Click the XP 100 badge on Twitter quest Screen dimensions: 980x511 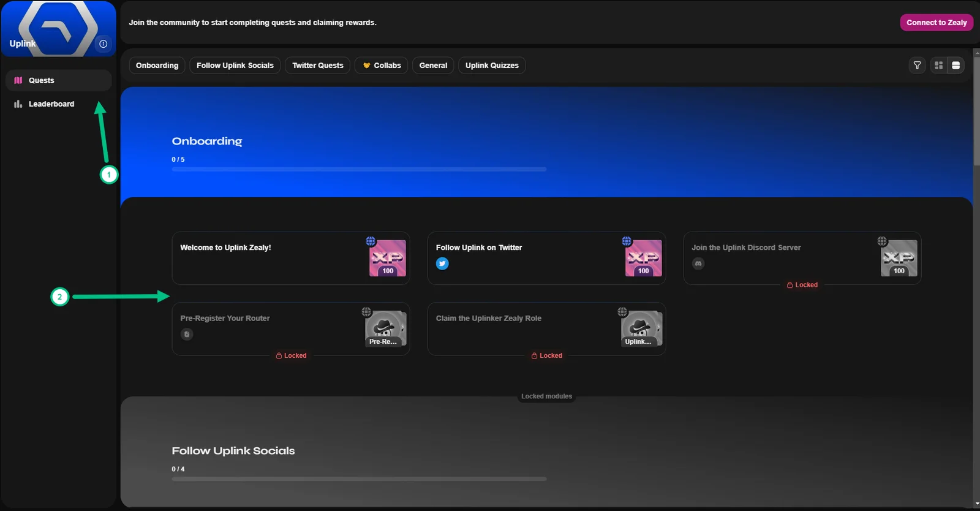[643, 258]
